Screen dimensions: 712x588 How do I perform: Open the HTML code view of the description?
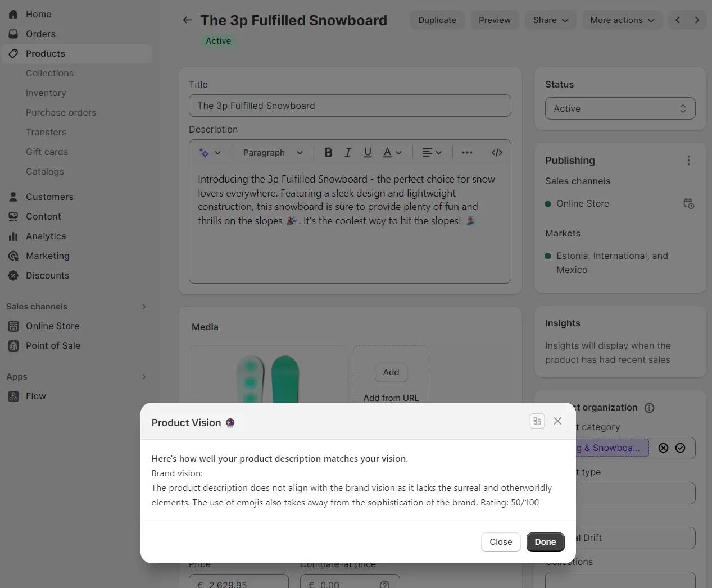click(x=497, y=152)
